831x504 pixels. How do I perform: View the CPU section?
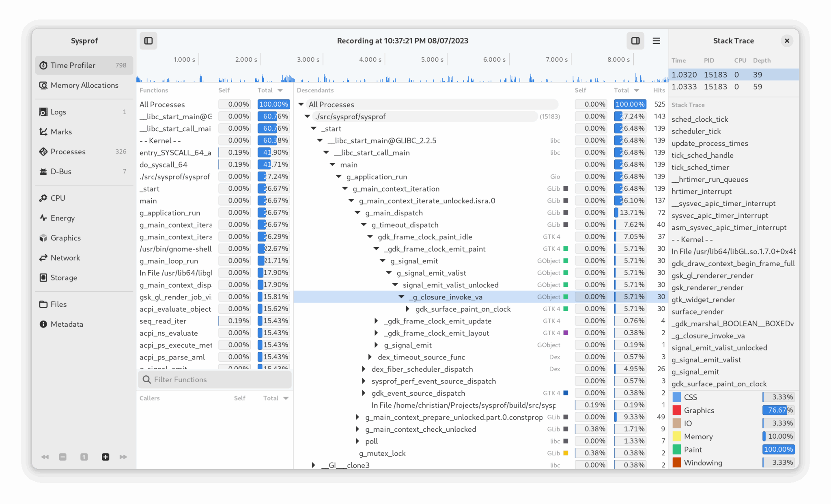58,198
